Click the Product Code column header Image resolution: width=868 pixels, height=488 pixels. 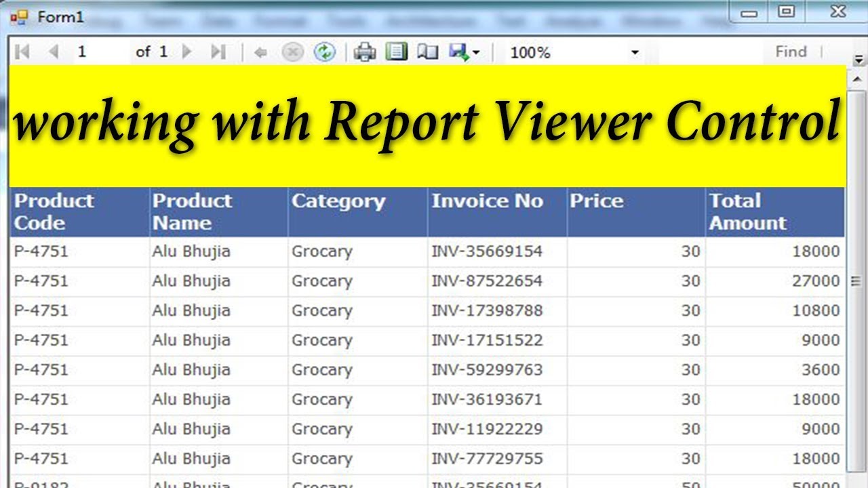(x=80, y=212)
